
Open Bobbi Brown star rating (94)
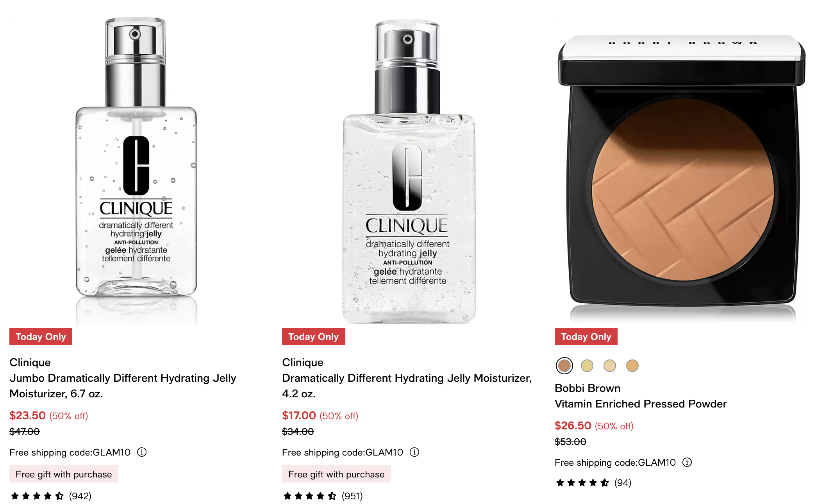tap(594, 483)
